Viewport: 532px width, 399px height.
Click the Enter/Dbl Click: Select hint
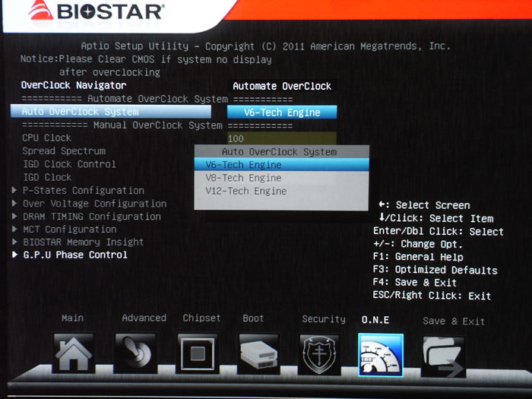439,231
